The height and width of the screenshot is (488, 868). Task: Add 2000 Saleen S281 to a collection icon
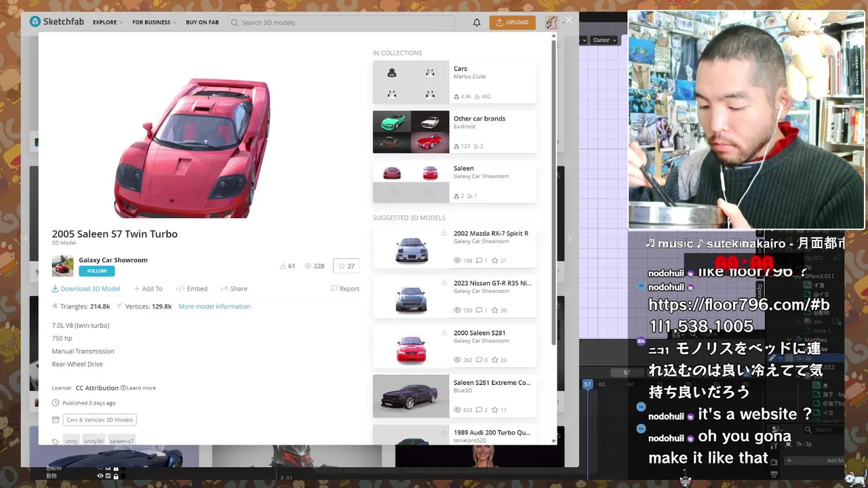pos(443,333)
